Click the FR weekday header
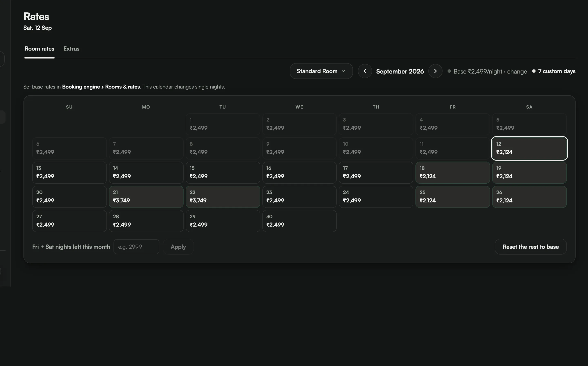Screen dimensions: 588x366 (x=452, y=107)
